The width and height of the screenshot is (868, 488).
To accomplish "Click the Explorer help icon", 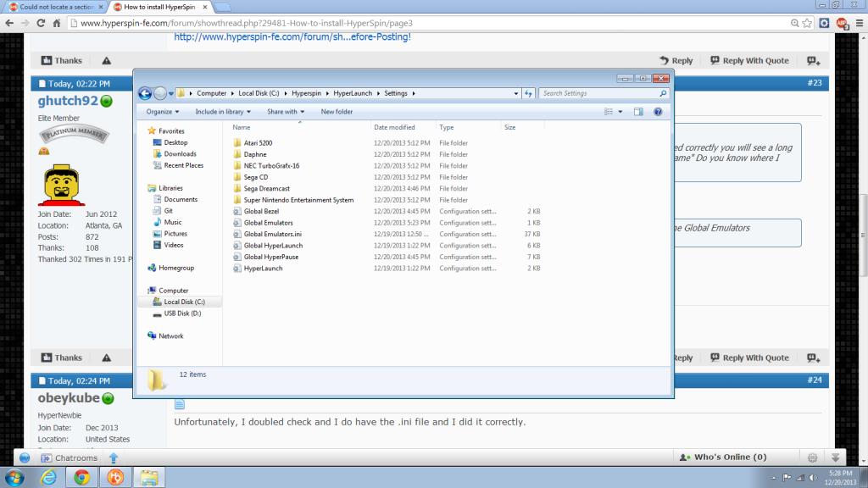I will tap(658, 112).
